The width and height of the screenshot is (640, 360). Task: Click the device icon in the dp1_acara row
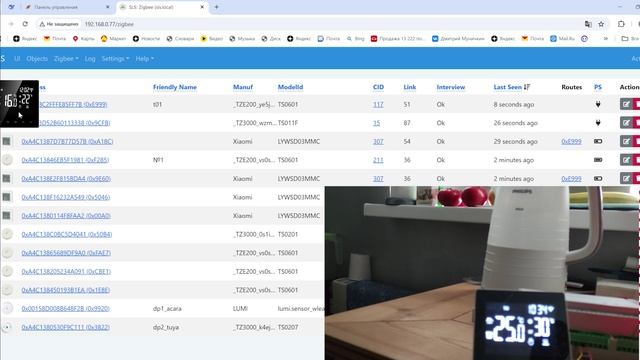7,308
